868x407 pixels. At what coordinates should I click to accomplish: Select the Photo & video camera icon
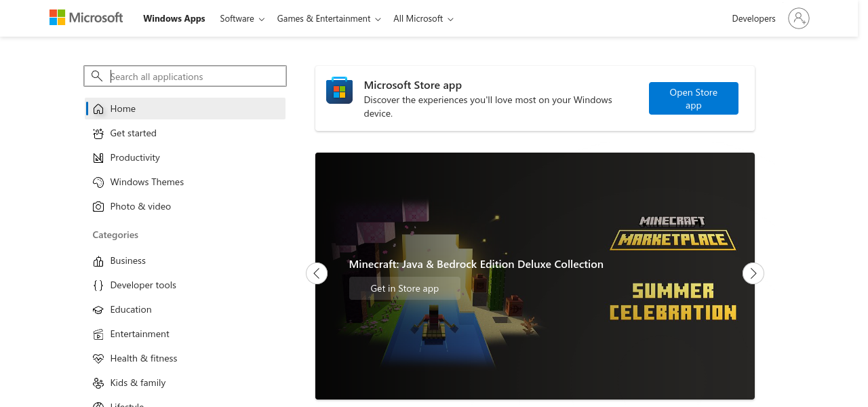[x=98, y=207]
